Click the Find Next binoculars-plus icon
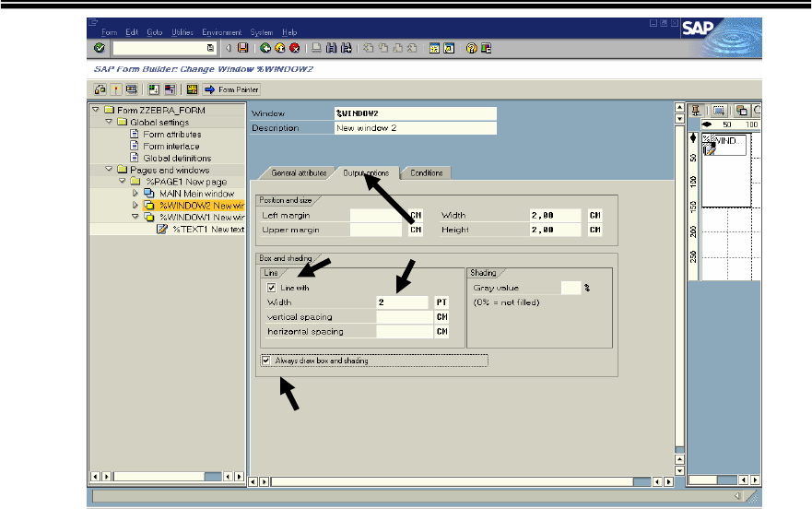 coord(346,48)
